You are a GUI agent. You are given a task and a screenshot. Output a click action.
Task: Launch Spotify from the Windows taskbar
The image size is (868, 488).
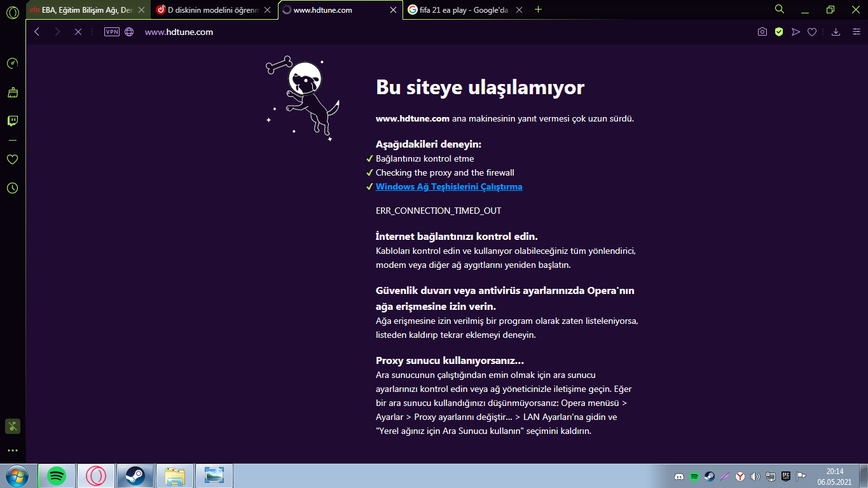click(x=57, y=476)
